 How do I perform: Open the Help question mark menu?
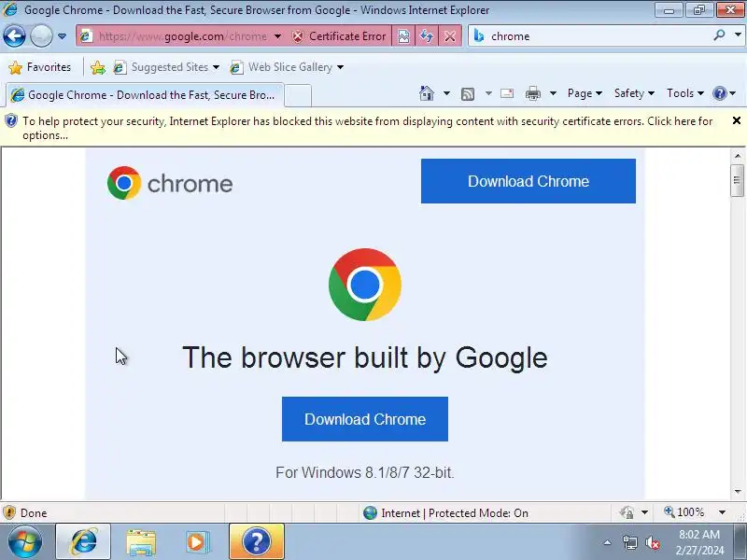(x=724, y=93)
